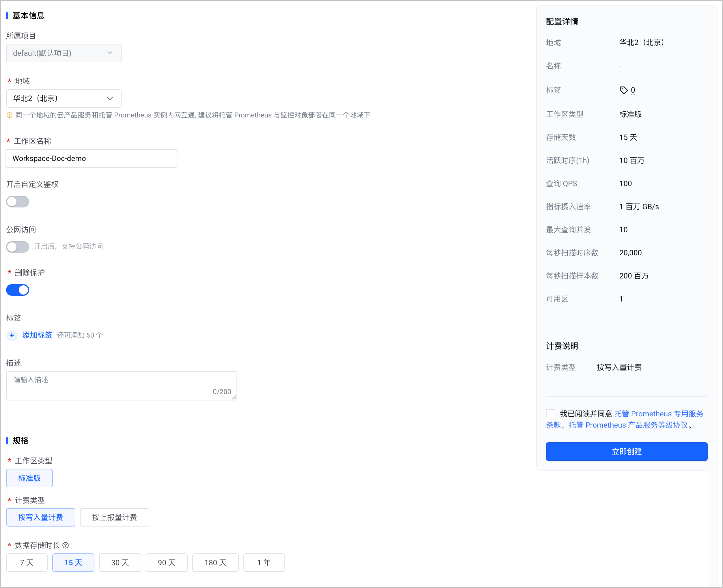Check the agreement checkbox for service terms
This screenshot has width=723, height=588.
[x=550, y=413]
